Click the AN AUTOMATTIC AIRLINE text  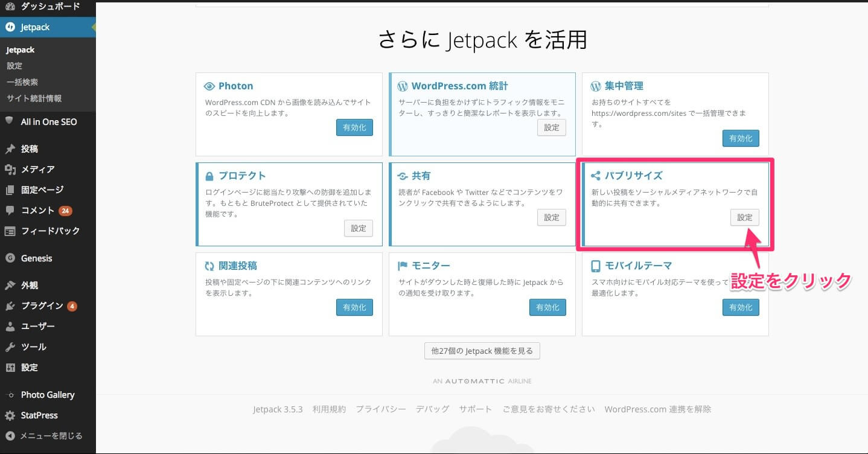click(x=482, y=382)
